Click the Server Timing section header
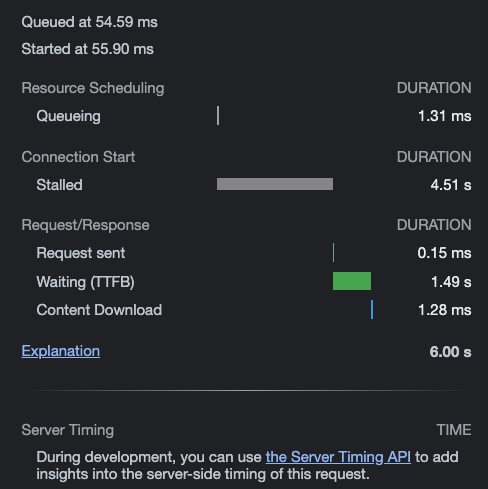Viewport: 488px width, 489px height. 68,430
